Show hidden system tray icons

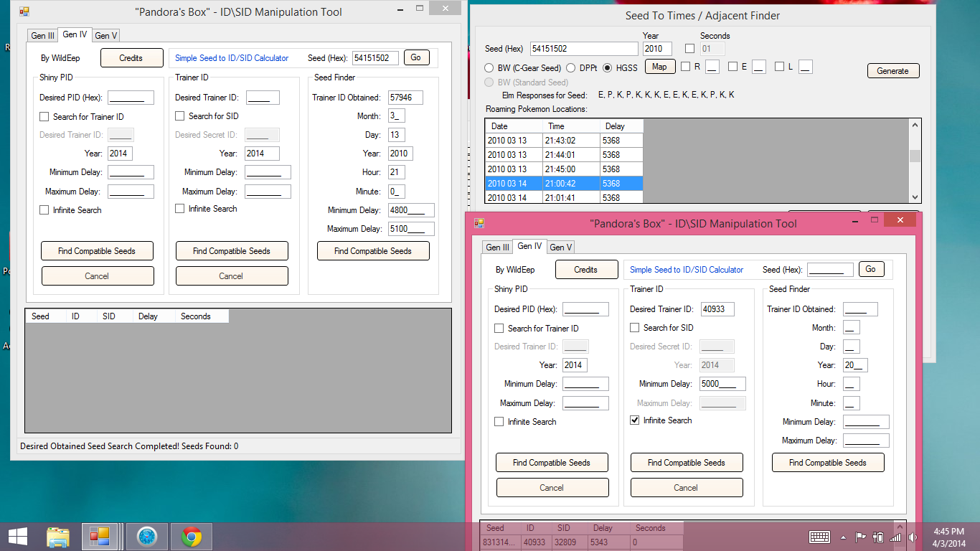[843, 537]
